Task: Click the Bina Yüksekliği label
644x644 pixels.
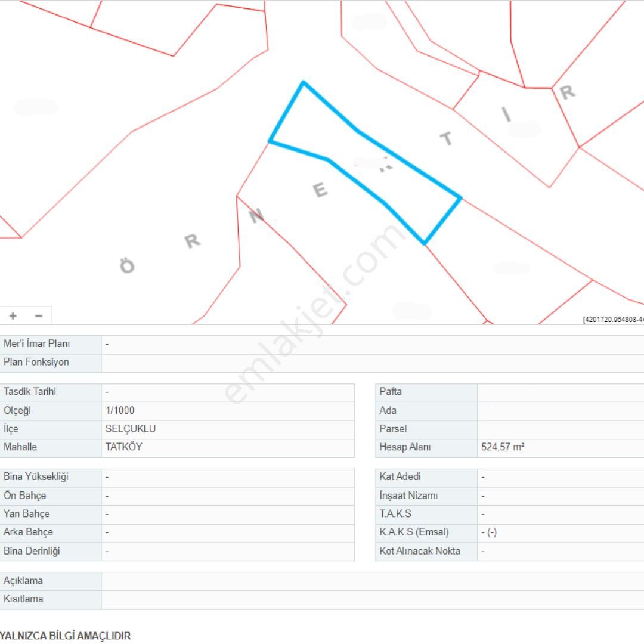Action: (36, 477)
